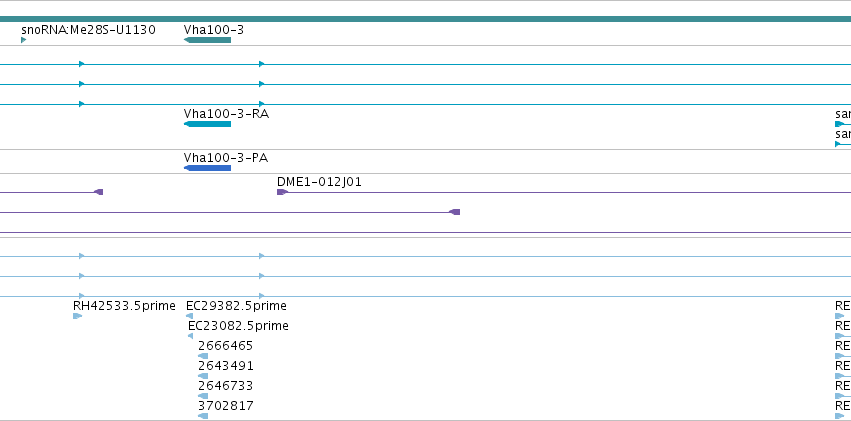851x421 pixels.
Task: Click the arrow glyph under 2643491
Action: click(203, 376)
